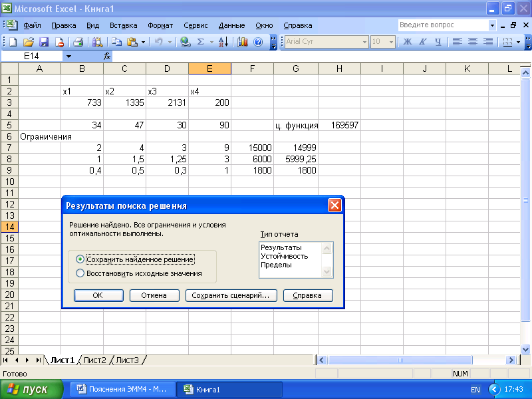532x399 pixels.
Task: Click the workbook icon left of Файл
Action: [x=11, y=25]
